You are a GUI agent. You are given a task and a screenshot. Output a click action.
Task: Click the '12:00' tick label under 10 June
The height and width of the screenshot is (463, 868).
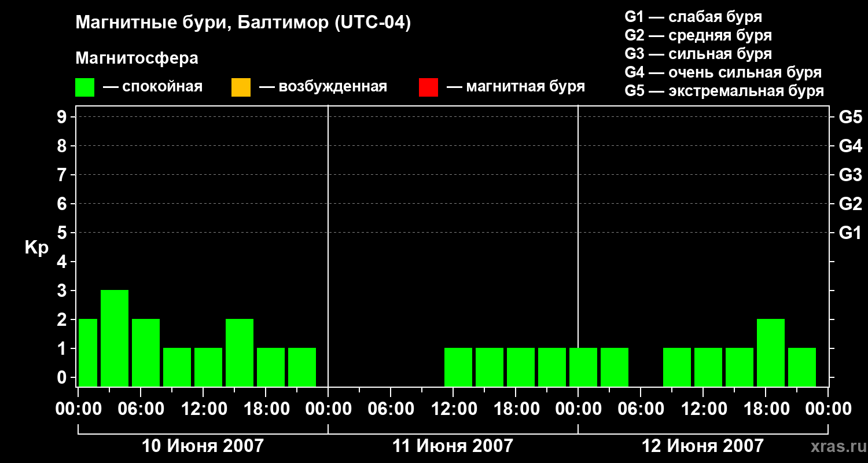click(203, 409)
